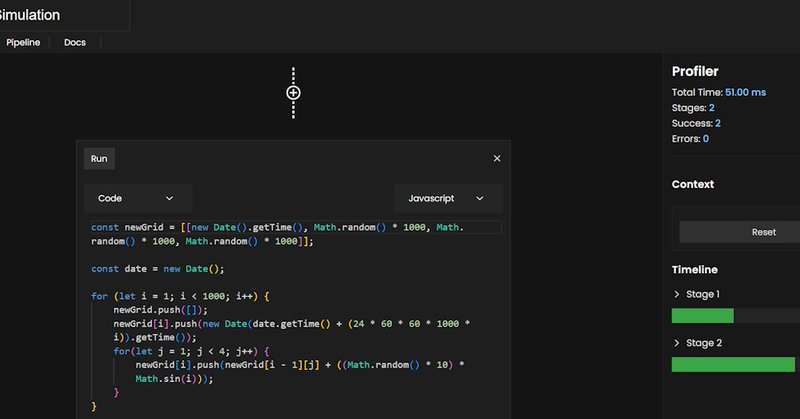Click the Success count text
Viewport: 800px width, 419px height.
point(696,123)
